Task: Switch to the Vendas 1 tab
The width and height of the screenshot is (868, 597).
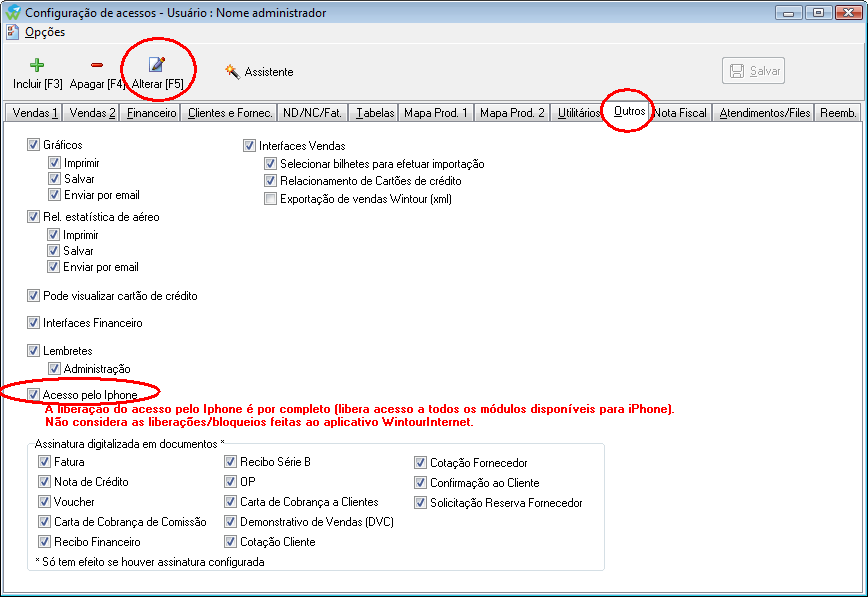Action: point(34,113)
